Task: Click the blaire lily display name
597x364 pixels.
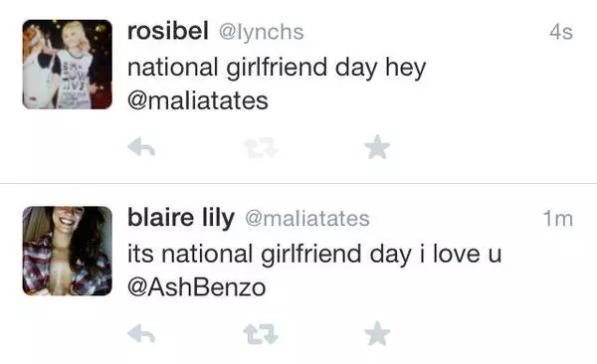Action: [181, 218]
